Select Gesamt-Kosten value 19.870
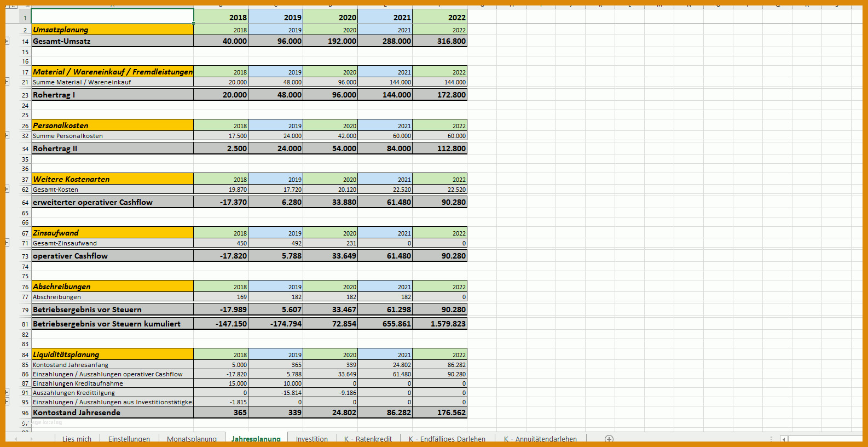Viewport: 868px width, 447px height. point(221,189)
